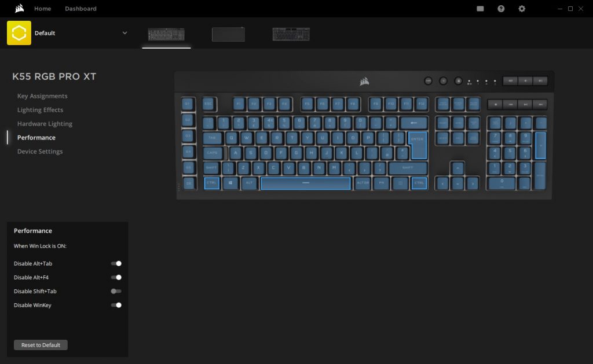Click the volume down key on keyboard
The height and width of the screenshot is (364, 593).
click(525, 80)
